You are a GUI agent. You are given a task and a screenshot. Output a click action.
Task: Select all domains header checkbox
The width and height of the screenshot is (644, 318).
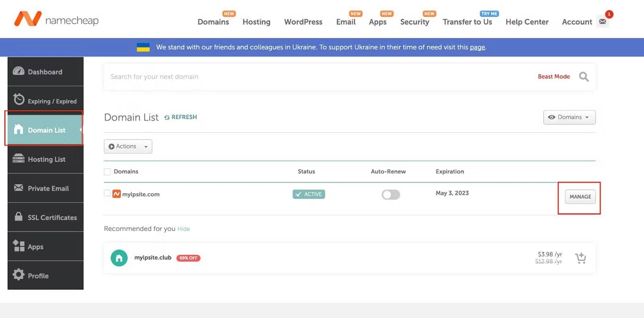click(107, 172)
